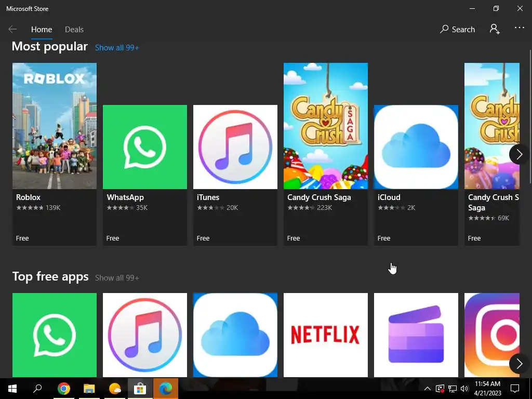Open File Explorer from the taskbar

(x=89, y=389)
